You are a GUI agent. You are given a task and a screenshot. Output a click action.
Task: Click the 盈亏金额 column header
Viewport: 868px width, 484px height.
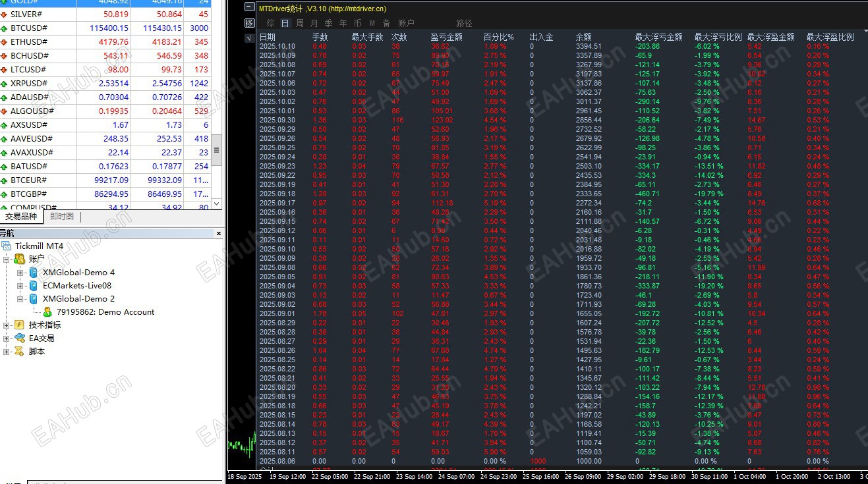tap(448, 38)
